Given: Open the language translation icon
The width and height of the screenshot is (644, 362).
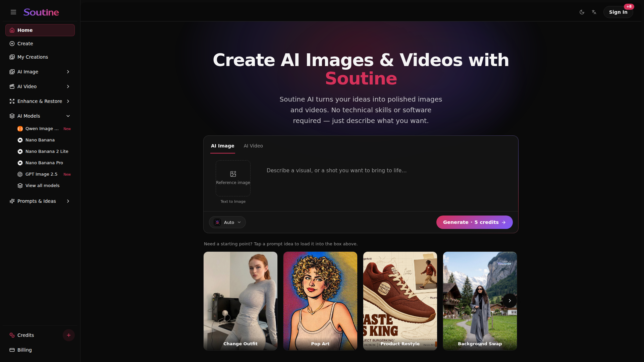Looking at the screenshot, I should [594, 12].
